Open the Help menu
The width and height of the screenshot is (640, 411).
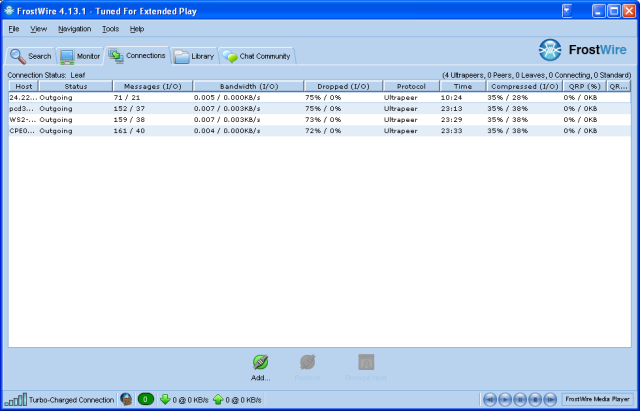pos(137,29)
